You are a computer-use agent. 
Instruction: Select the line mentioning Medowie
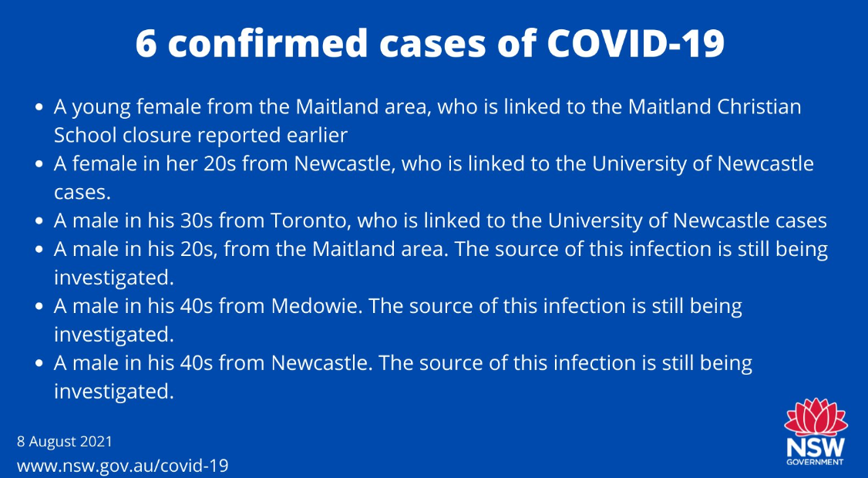point(398,306)
